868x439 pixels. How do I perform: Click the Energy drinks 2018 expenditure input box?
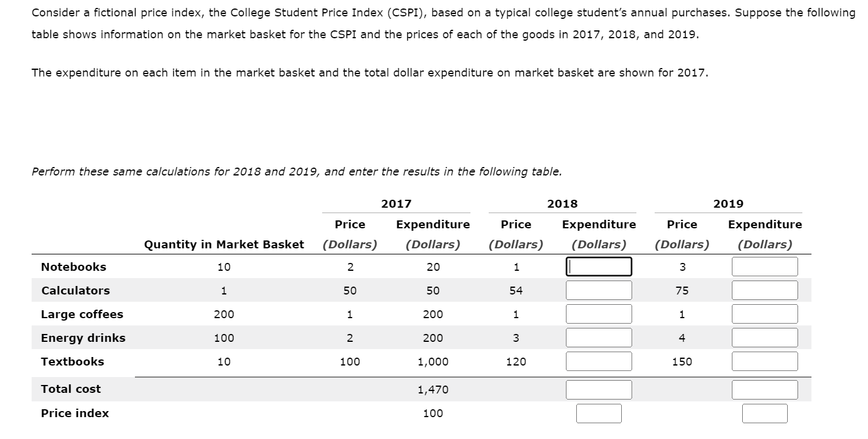599,337
